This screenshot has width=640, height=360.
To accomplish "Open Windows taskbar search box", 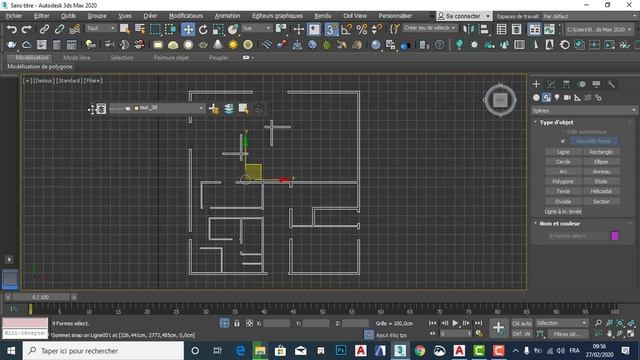I will click(x=103, y=351).
